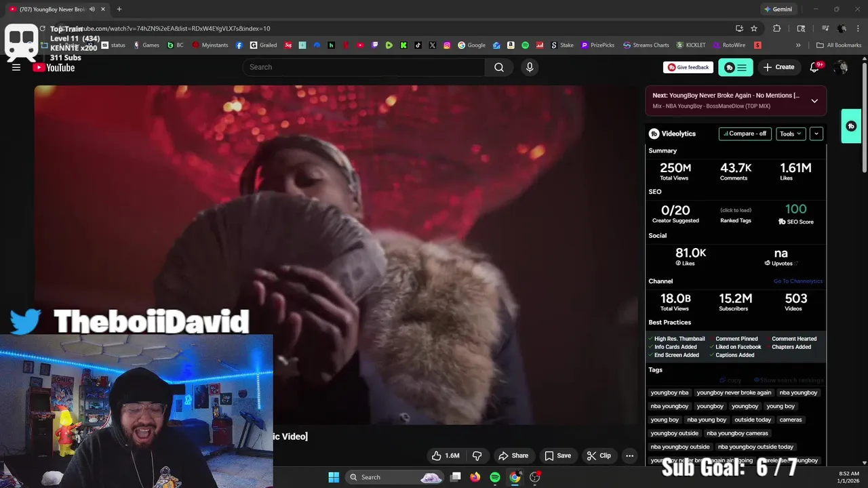Click the 'nba youngboy cameras' tag
Image resolution: width=868 pixels, height=488 pixels.
click(x=737, y=433)
